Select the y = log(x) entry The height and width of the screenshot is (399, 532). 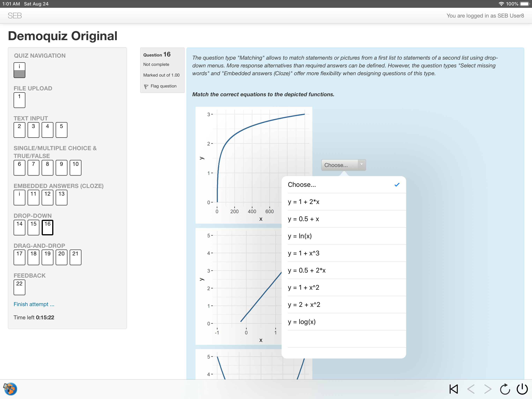point(302,322)
